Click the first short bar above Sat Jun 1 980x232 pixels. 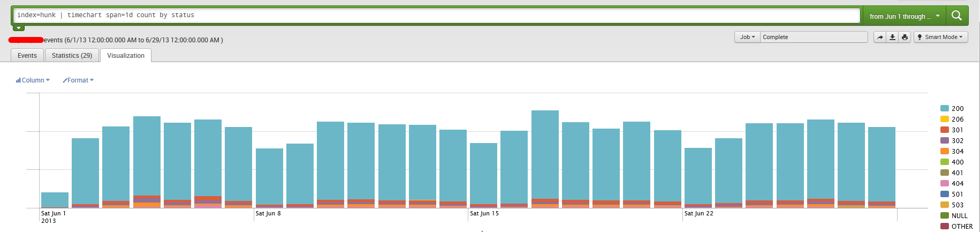55,200
